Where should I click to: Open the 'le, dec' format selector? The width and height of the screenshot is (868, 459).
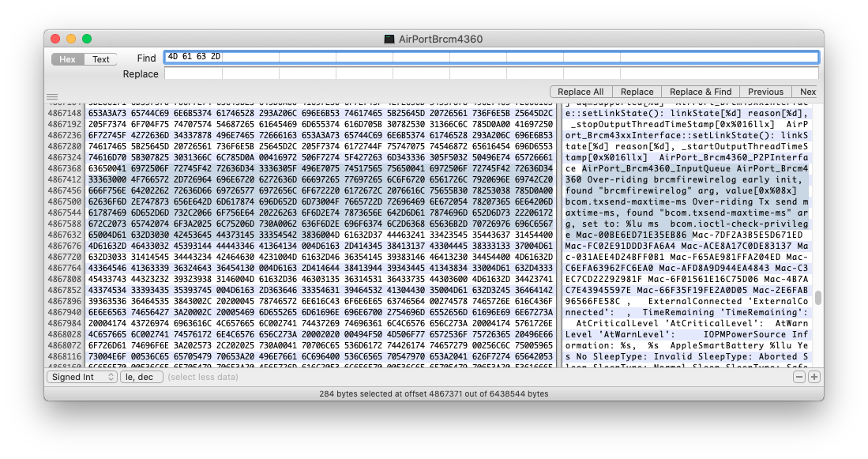[x=141, y=377]
